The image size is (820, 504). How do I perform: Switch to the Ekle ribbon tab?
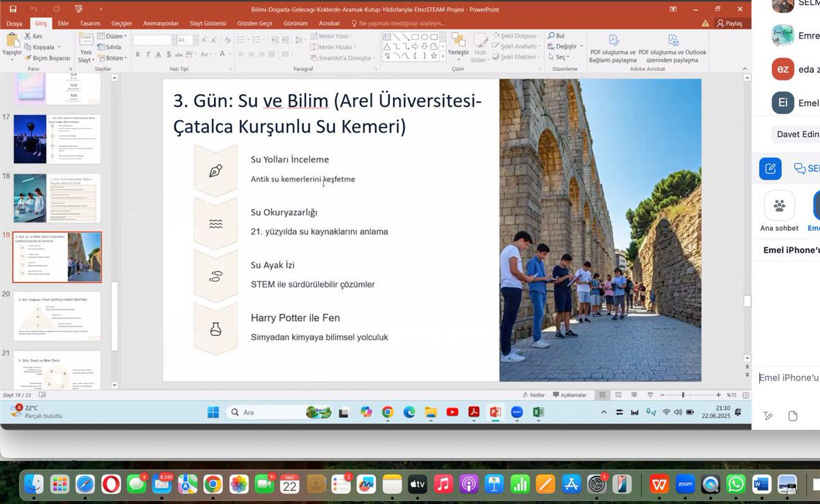tap(64, 23)
